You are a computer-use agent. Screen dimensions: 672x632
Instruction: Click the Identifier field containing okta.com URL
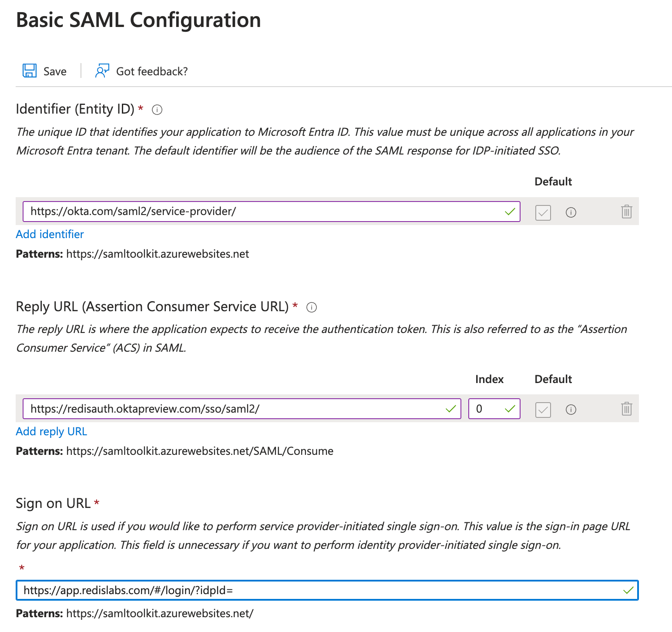tap(261, 212)
